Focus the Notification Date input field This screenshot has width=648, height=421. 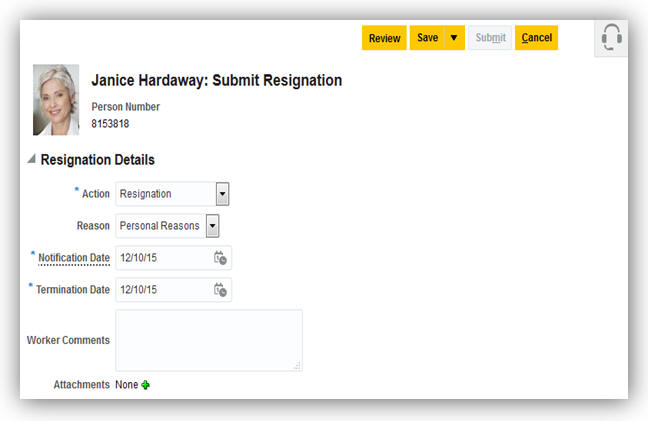[162, 258]
